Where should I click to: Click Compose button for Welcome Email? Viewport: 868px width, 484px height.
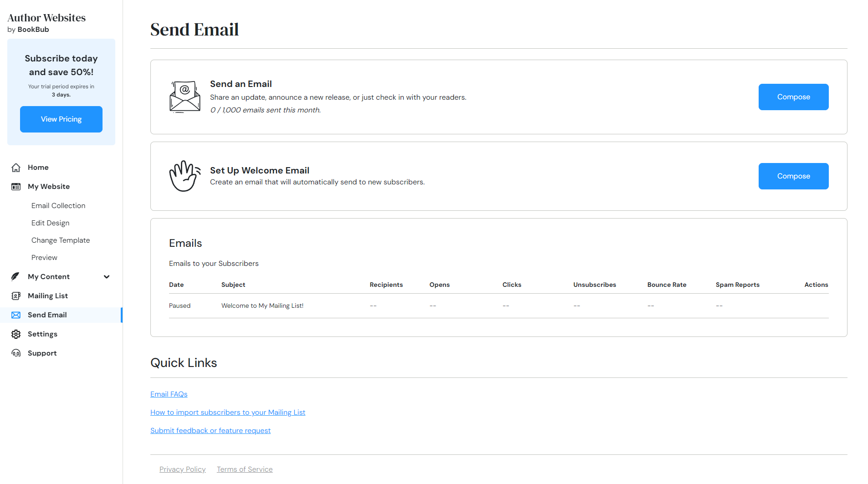(793, 176)
